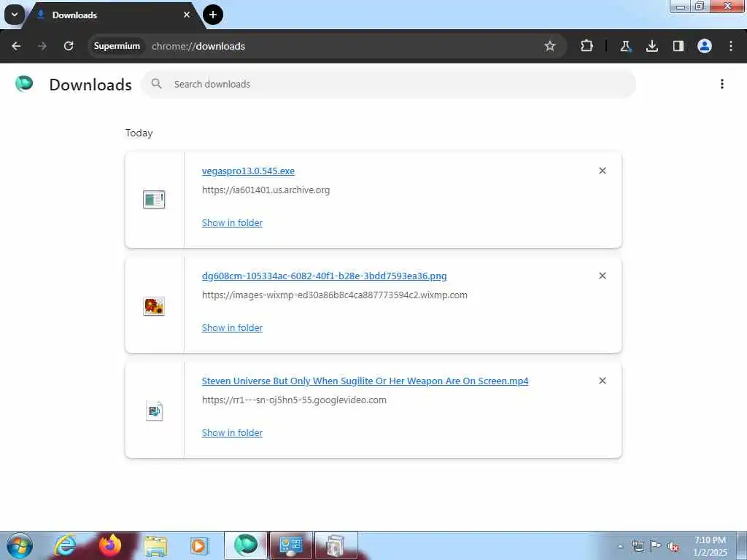747x560 pixels.
Task: Open Action Center flag icon
Action: (x=656, y=546)
